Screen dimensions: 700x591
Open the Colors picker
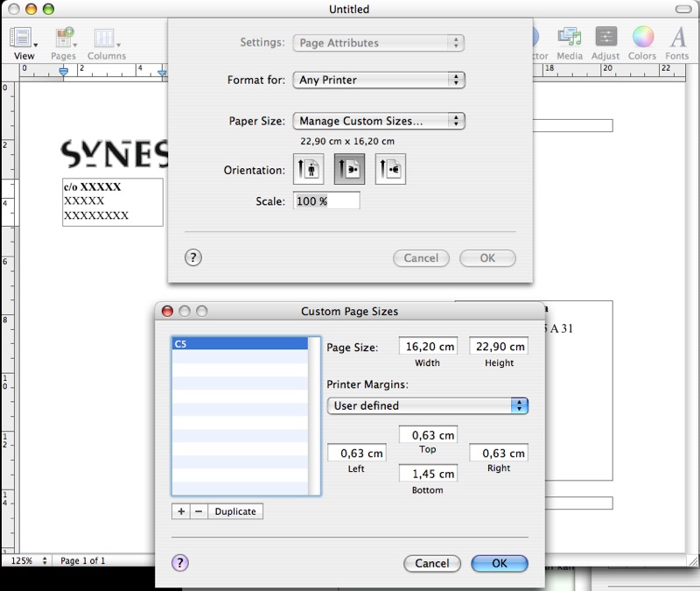pyautogui.click(x=642, y=43)
